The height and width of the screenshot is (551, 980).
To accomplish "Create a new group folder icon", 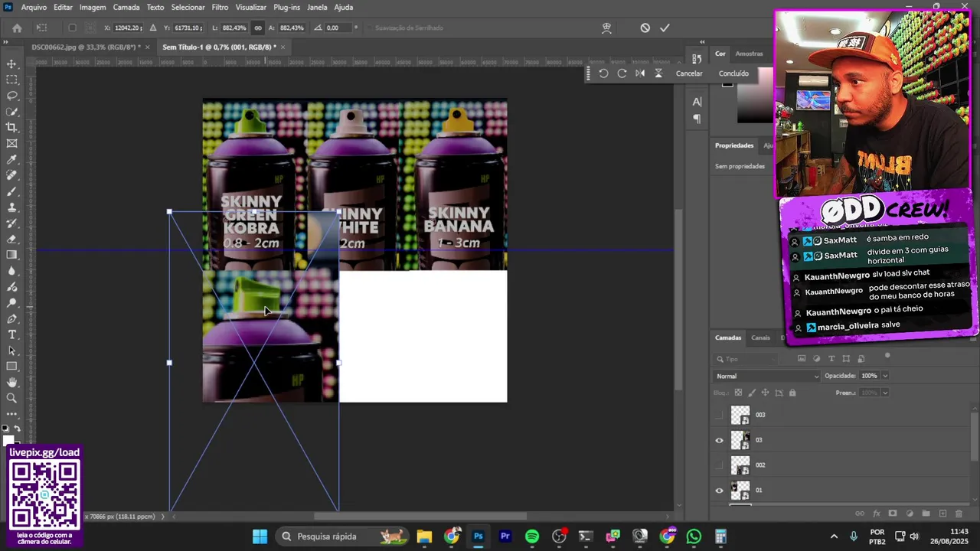I will click(x=926, y=514).
